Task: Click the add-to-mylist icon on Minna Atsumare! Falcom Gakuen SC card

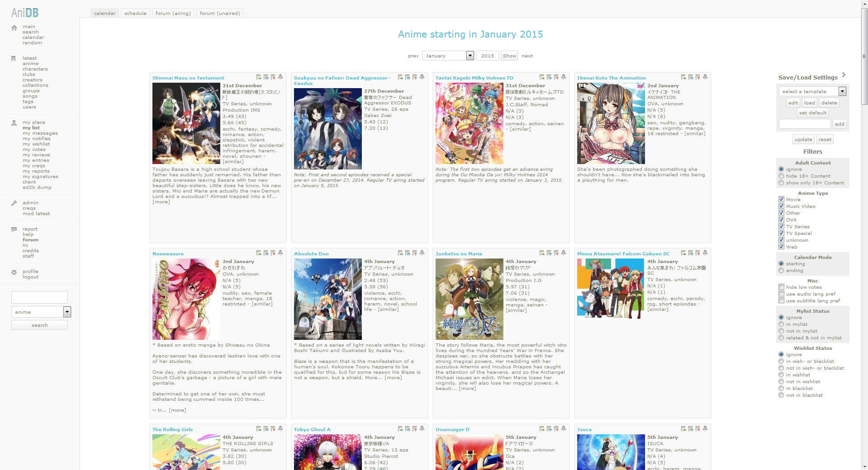Action: 683,253
